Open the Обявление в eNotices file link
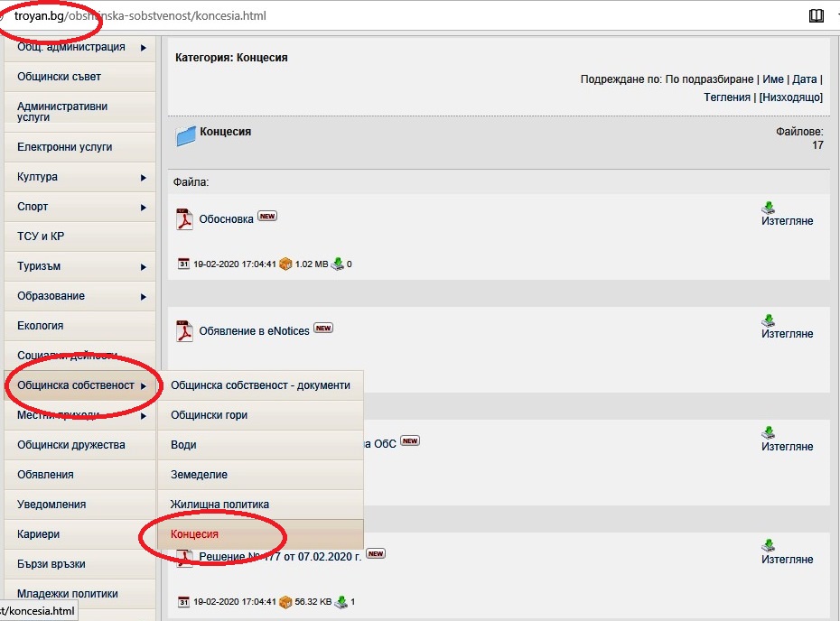 (254, 331)
